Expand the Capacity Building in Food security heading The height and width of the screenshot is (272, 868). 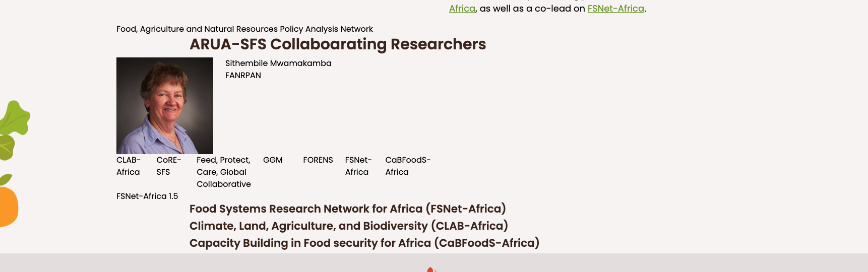coord(364,243)
